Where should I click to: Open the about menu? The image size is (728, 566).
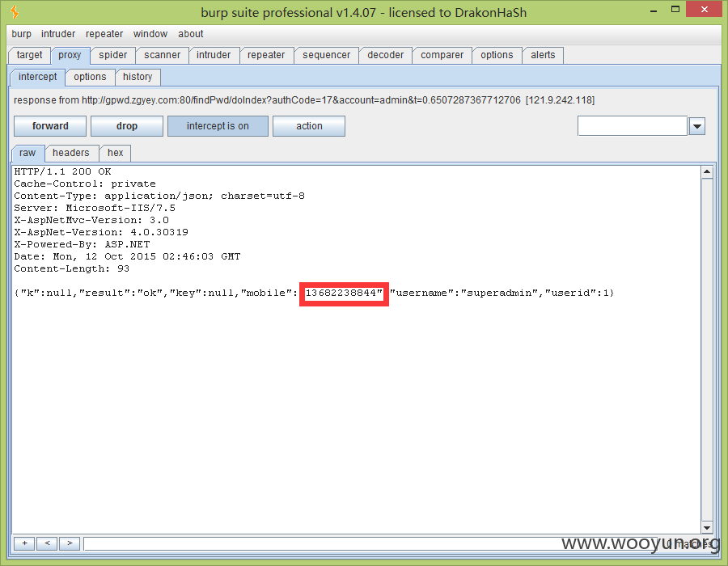[x=190, y=34]
